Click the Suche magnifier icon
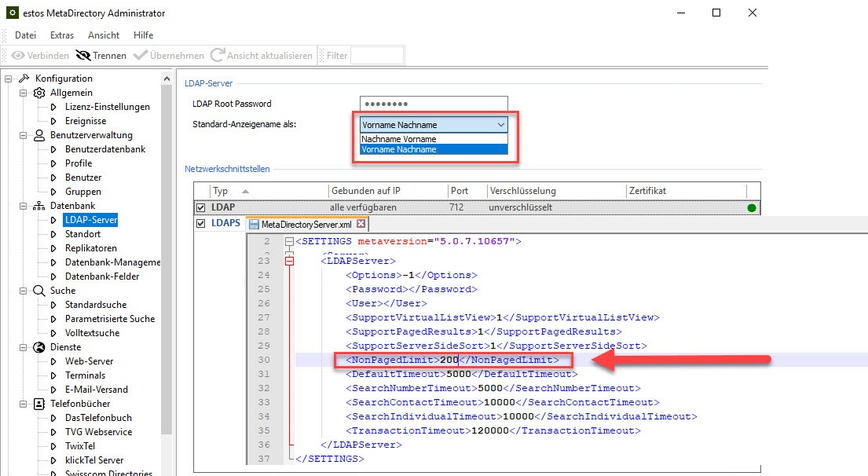868x476 pixels. tap(39, 291)
